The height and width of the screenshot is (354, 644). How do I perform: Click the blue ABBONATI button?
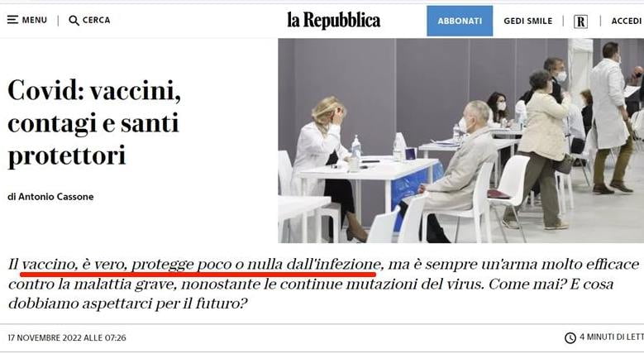pos(460,21)
